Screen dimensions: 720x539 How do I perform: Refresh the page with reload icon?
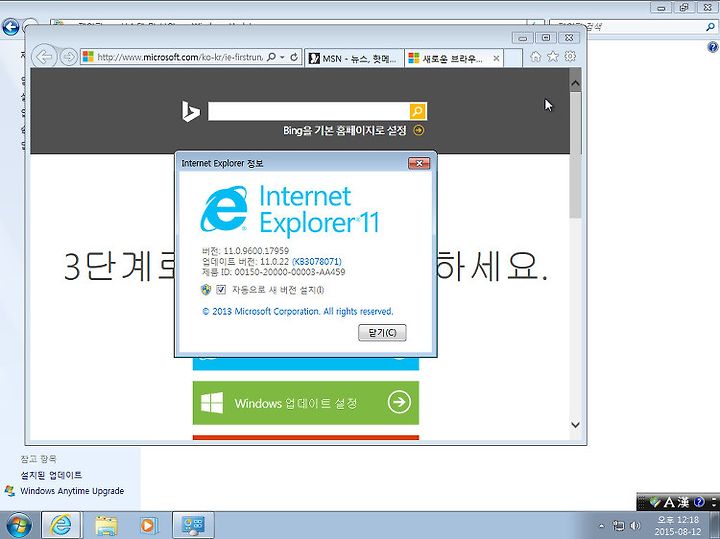point(294,57)
